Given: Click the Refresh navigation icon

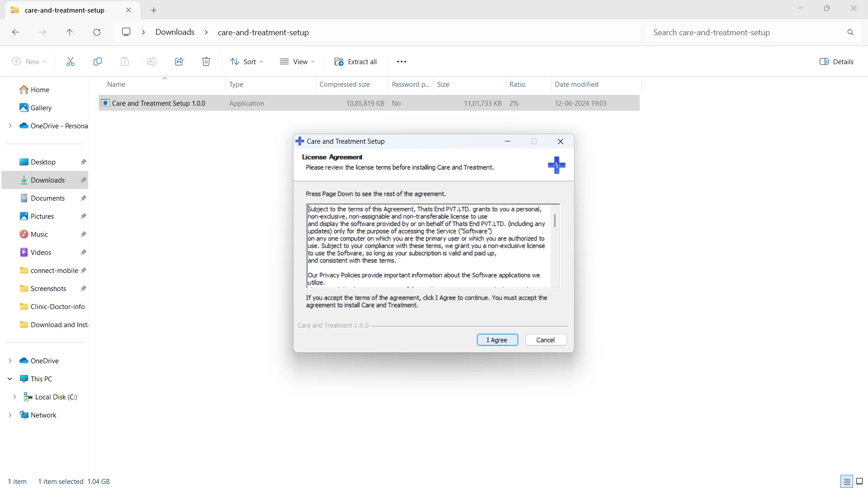Looking at the screenshot, I should [98, 32].
